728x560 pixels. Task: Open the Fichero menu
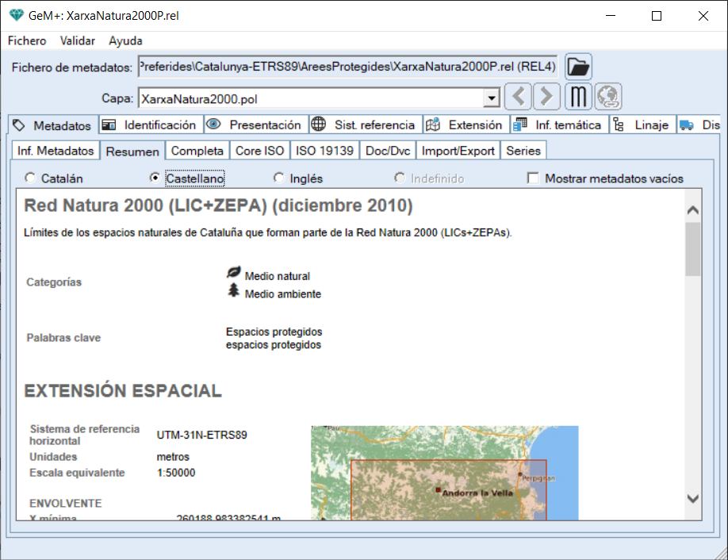(x=27, y=40)
